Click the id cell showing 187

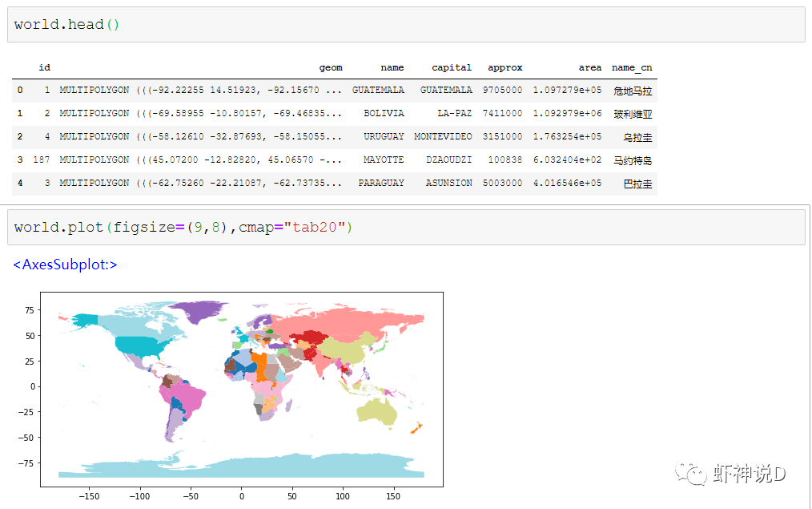tap(42, 160)
